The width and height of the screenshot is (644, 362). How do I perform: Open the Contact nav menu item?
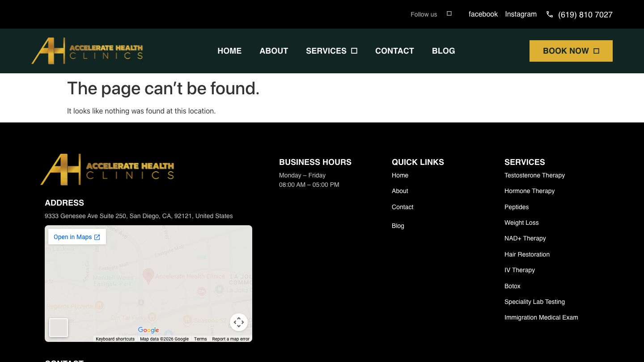pyautogui.click(x=394, y=51)
